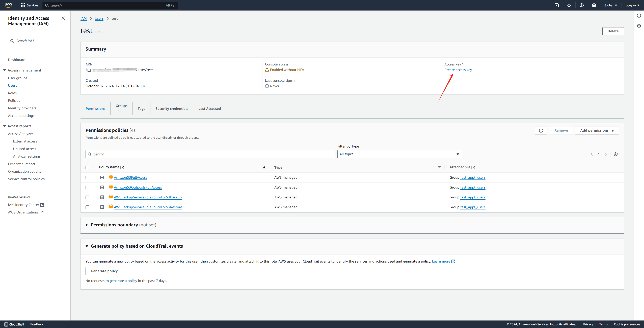Expand the Permissions boundary section
The image size is (644, 328).
(87, 225)
